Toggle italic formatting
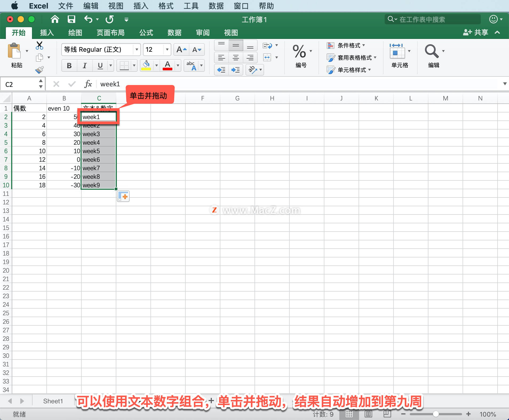Image resolution: width=509 pixels, height=420 pixels. point(84,65)
